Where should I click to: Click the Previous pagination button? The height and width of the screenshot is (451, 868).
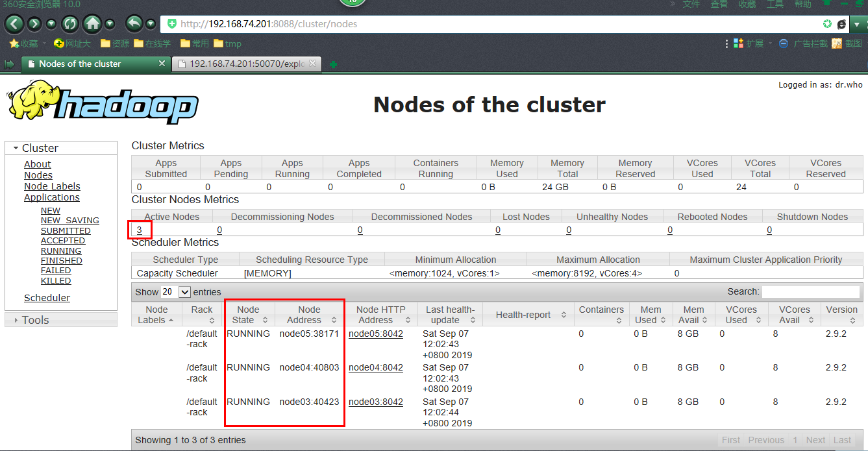click(766, 440)
